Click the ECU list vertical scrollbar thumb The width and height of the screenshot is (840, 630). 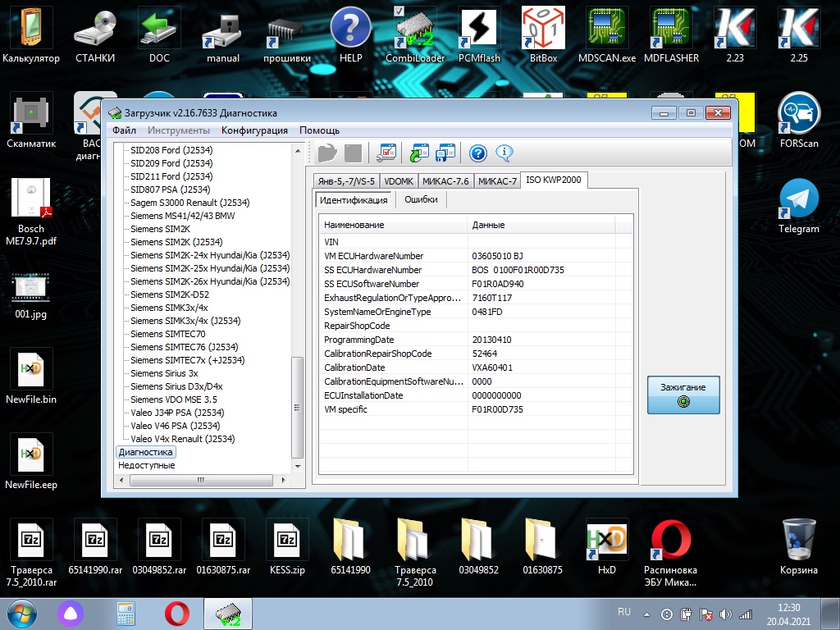pos(298,406)
